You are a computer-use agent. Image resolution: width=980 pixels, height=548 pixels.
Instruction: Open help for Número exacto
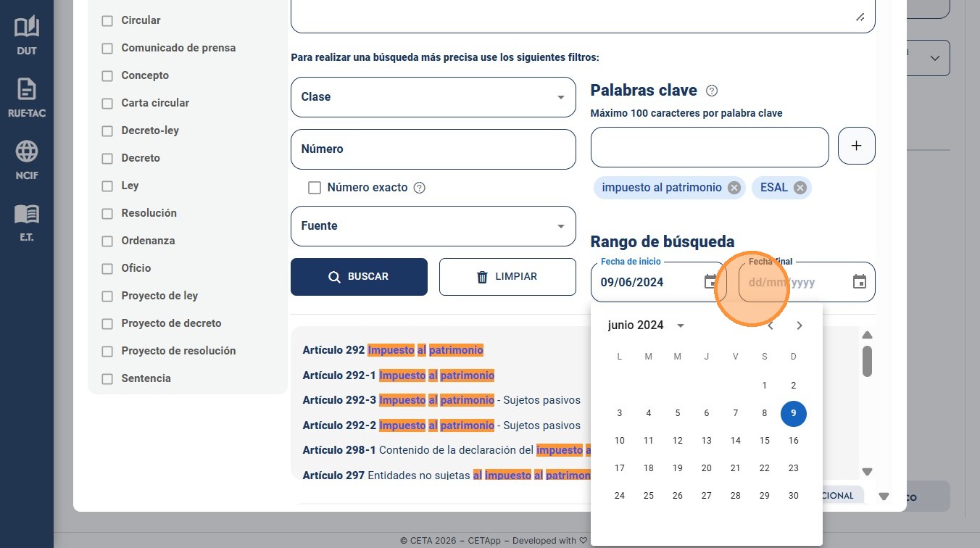coord(419,188)
